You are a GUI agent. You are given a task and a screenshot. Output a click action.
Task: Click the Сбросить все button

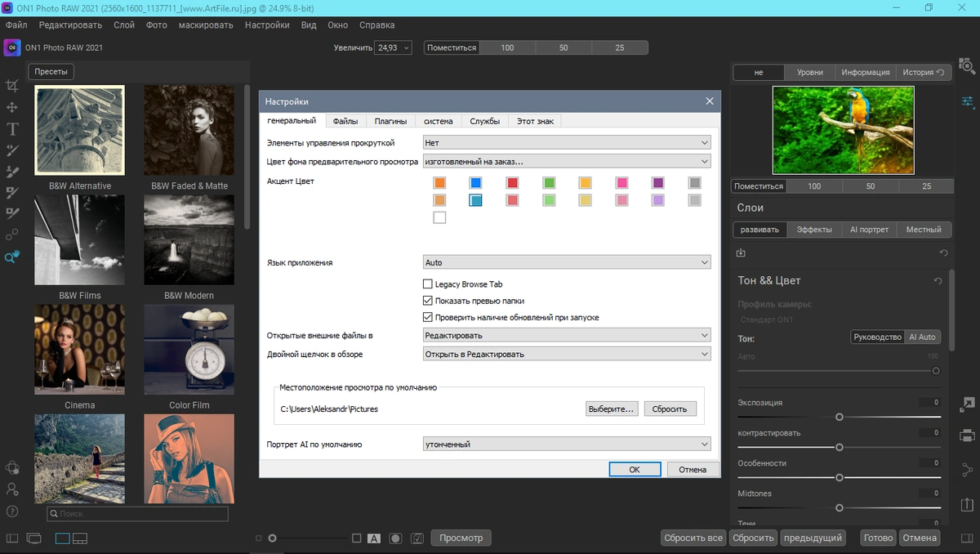coord(693,538)
